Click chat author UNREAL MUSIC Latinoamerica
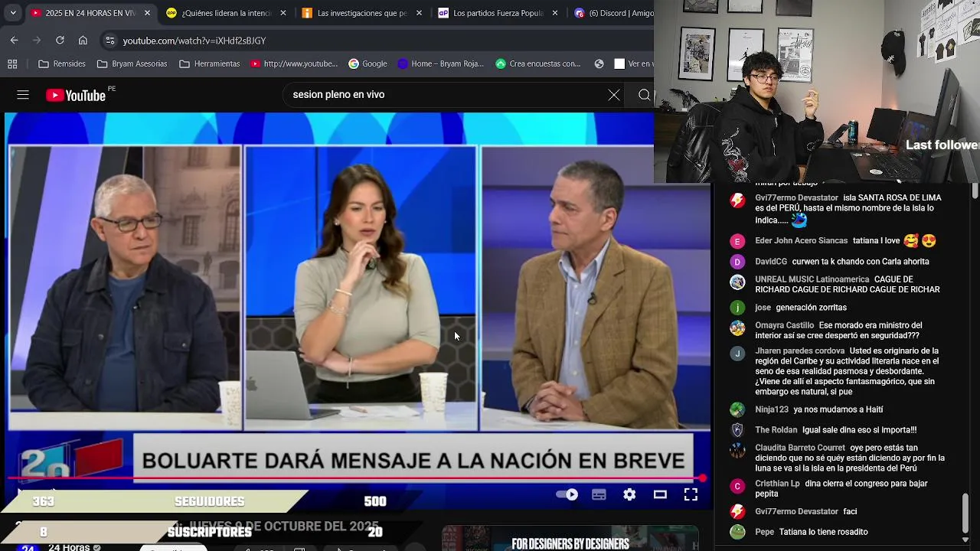Image resolution: width=980 pixels, height=551 pixels. [x=812, y=280]
